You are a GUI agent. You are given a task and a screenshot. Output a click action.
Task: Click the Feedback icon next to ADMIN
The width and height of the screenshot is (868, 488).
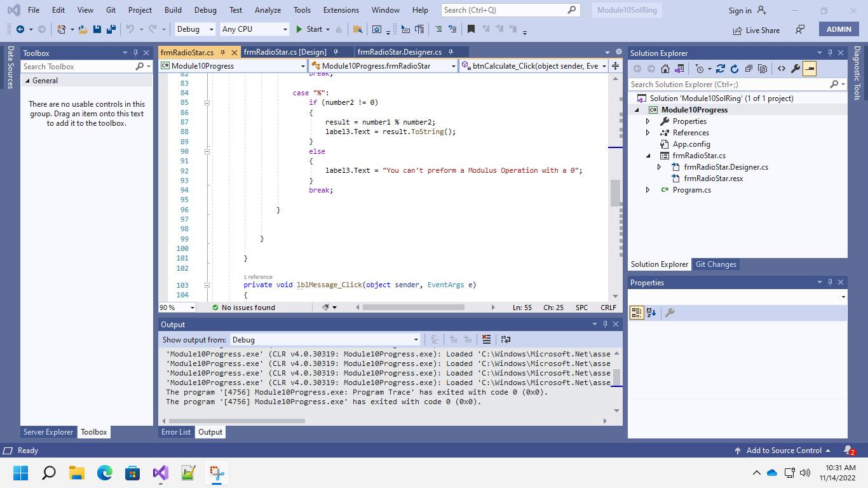pyautogui.click(x=800, y=29)
